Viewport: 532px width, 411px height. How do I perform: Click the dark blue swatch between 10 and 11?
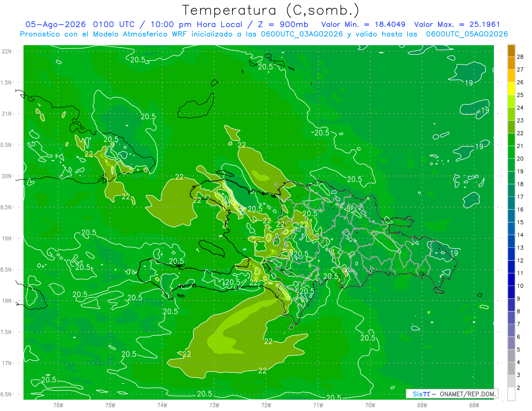pyautogui.click(x=511, y=279)
